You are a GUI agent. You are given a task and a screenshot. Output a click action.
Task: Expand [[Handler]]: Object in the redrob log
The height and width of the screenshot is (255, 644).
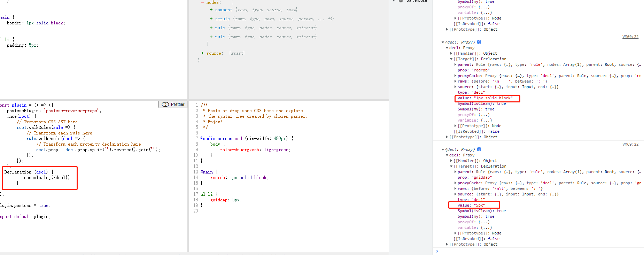pos(451,53)
